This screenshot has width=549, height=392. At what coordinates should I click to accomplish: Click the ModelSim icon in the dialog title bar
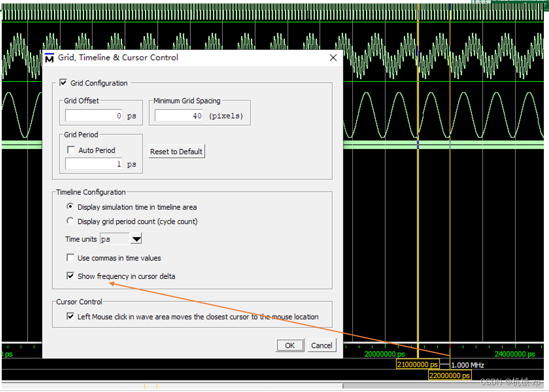(49, 57)
